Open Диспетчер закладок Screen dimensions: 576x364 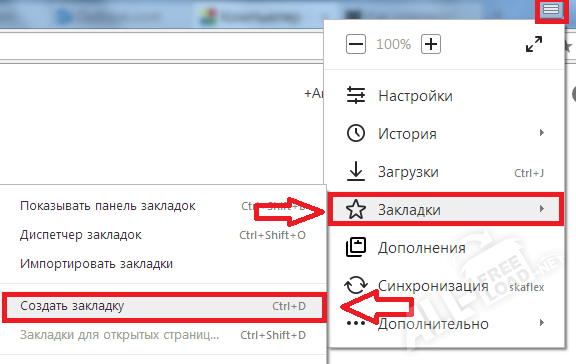[x=81, y=235]
